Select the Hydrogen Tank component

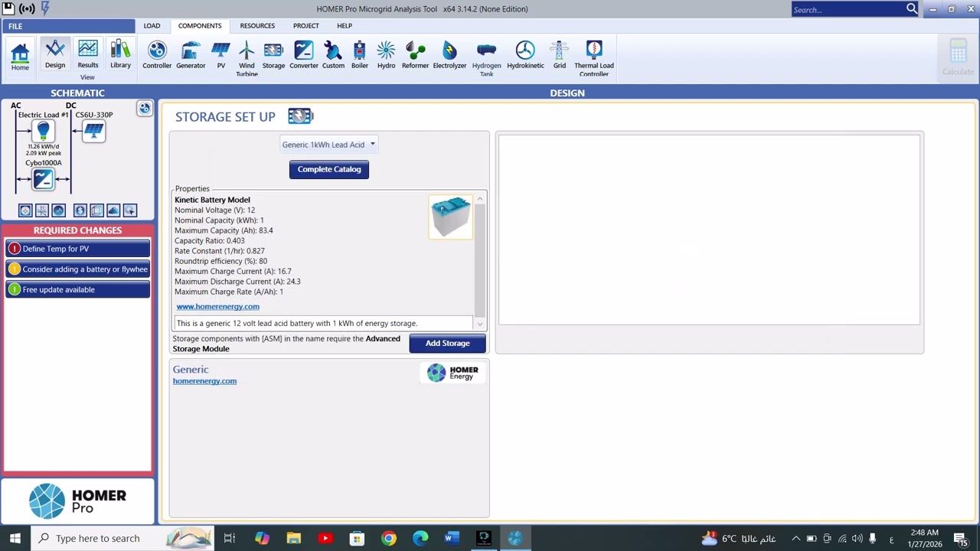[486, 58]
